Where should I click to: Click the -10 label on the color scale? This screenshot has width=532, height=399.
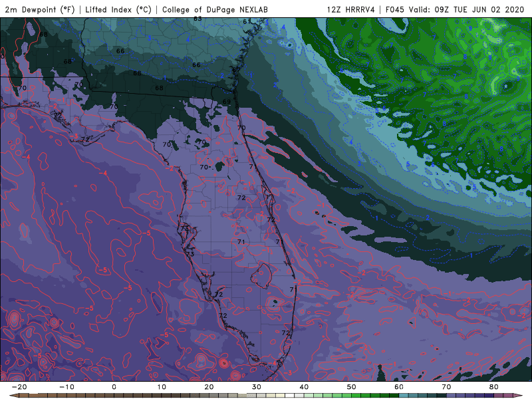point(66,387)
